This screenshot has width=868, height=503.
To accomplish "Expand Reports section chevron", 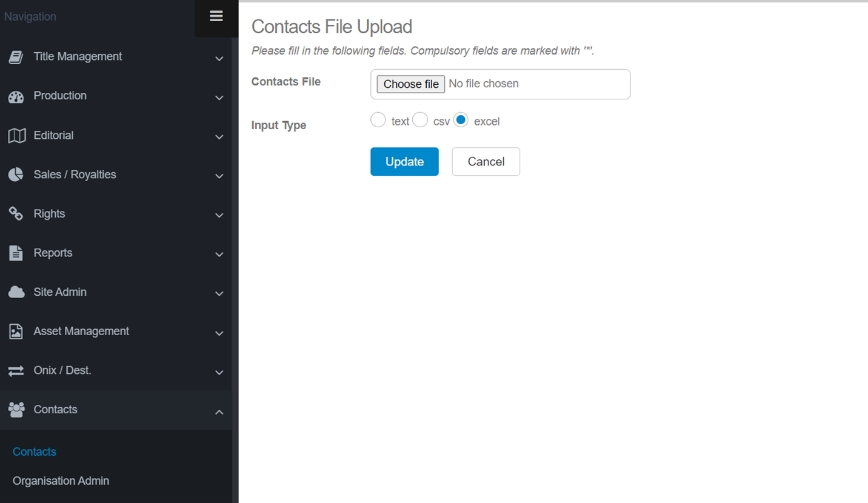I will 219,255.
